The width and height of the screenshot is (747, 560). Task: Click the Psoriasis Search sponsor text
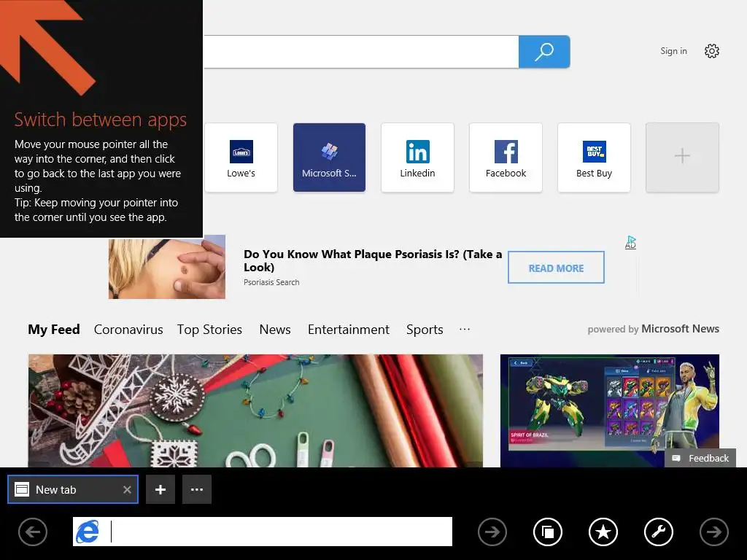click(271, 282)
